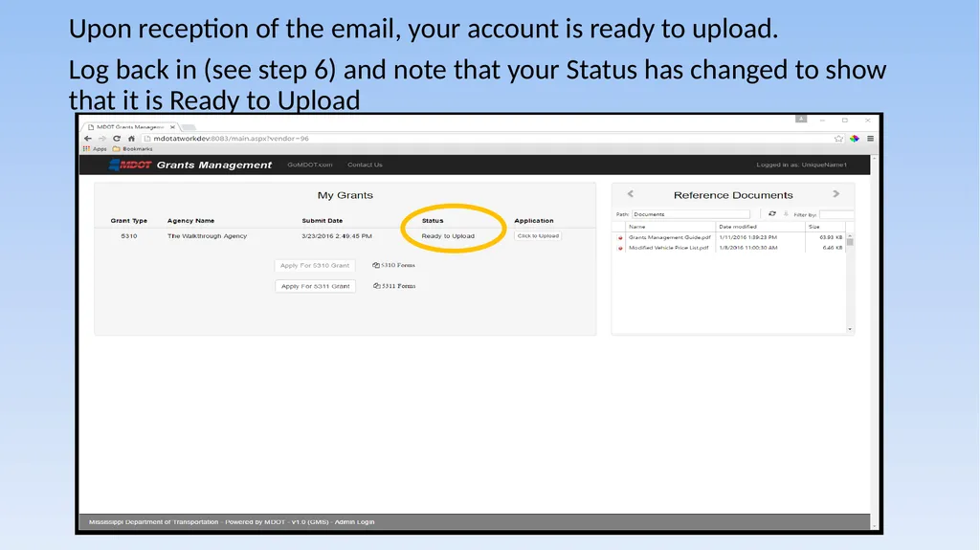The image size is (980, 550).
Task: Click the Click to Upload button
Action: tap(538, 235)
